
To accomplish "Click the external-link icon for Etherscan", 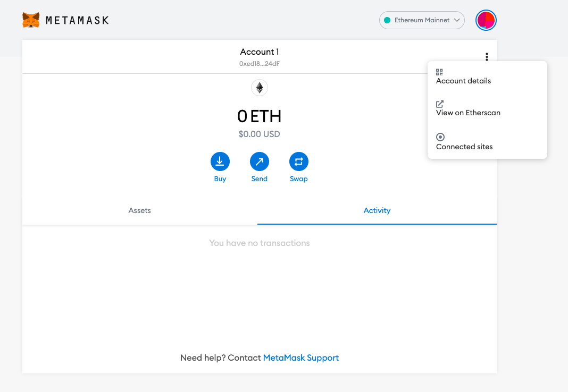I will pyautogui.click(x=439, y=104).
